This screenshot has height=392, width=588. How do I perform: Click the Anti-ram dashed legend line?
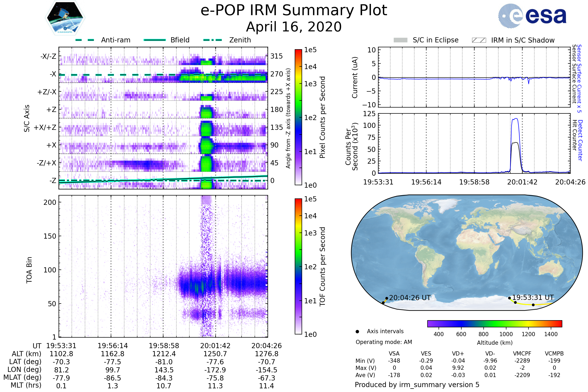coord(85,40)
